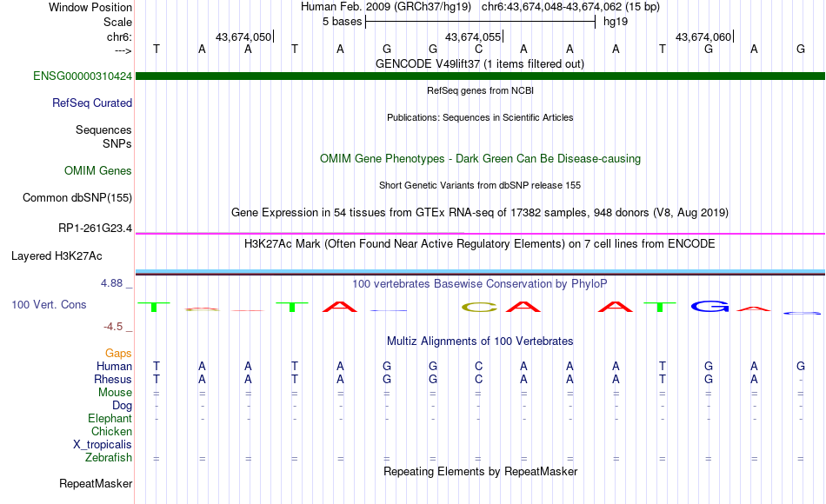Viewport: 826px width, 504px height.
Task: Click the large blue G in PhyloP logo
Action: click(710, 306)
